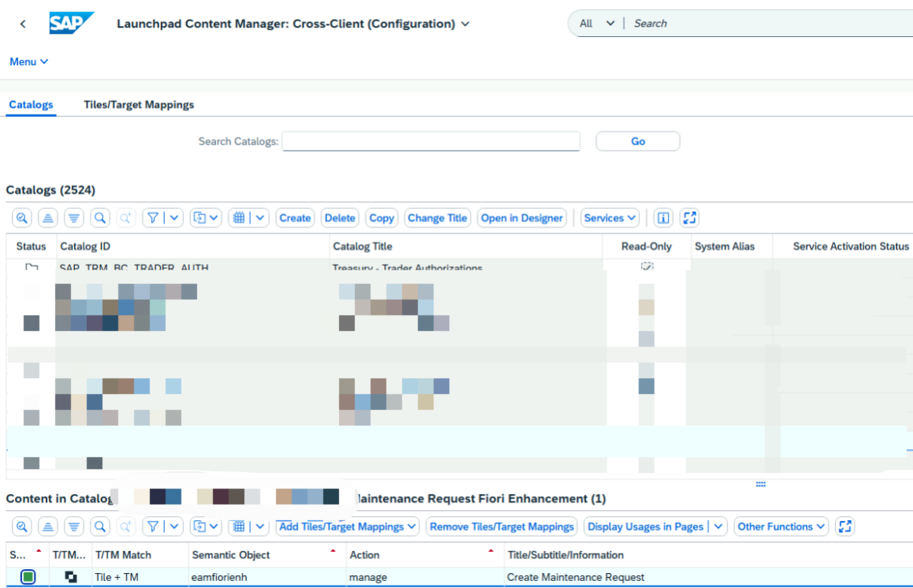Click Set Filter in Content in Catalog toolbar
Screen dimensions: 913x588
point(152,527)
